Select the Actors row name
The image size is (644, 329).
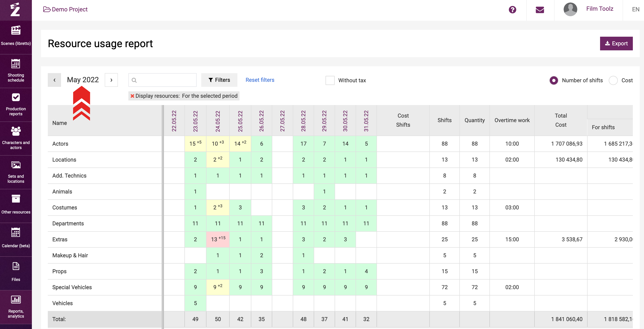pyautogui.click(x=60, y=144)
